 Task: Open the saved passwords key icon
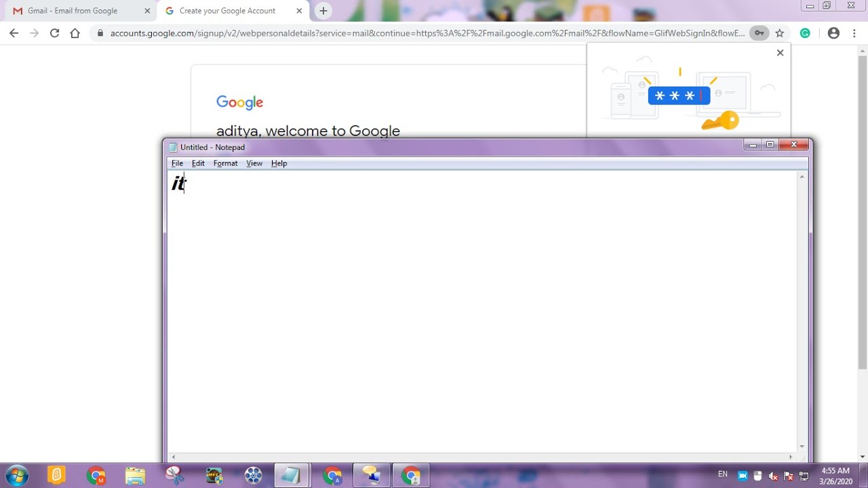(759, 33)
